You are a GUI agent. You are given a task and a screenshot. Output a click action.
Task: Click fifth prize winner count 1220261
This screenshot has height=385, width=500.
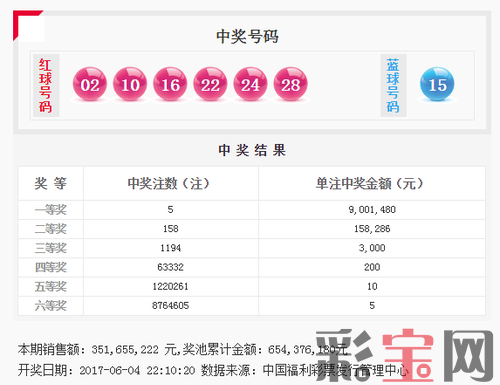pyautogui.click(x=170, y=287)
